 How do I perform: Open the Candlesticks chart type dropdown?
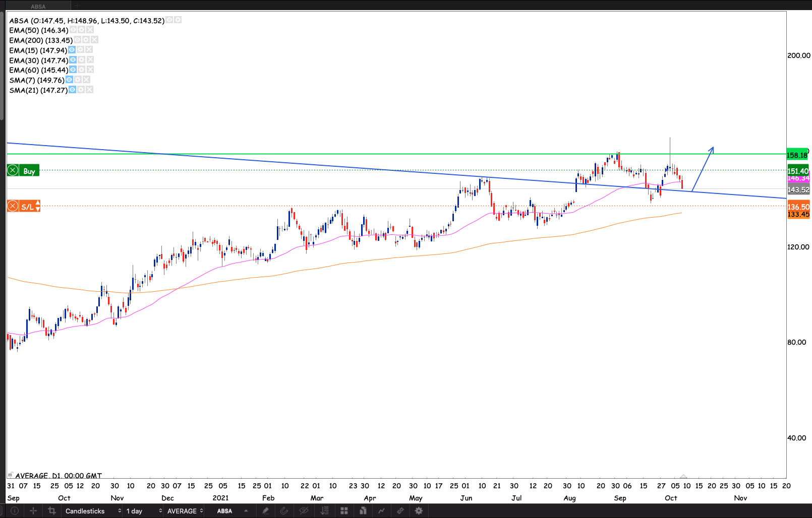[93, 511]
